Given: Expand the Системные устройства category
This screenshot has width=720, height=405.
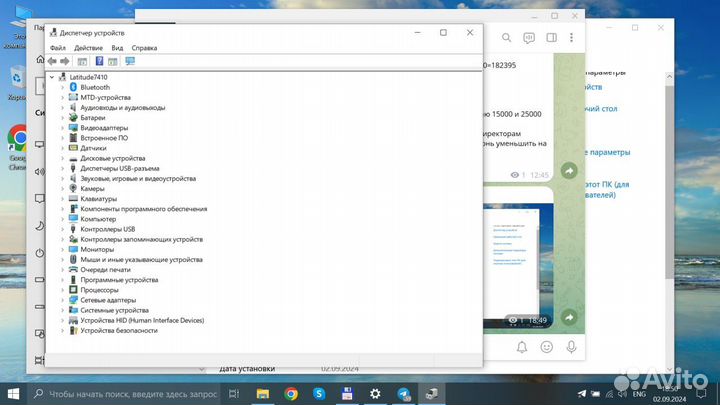Looking at the screenshot, I should [x=62, y=310].
